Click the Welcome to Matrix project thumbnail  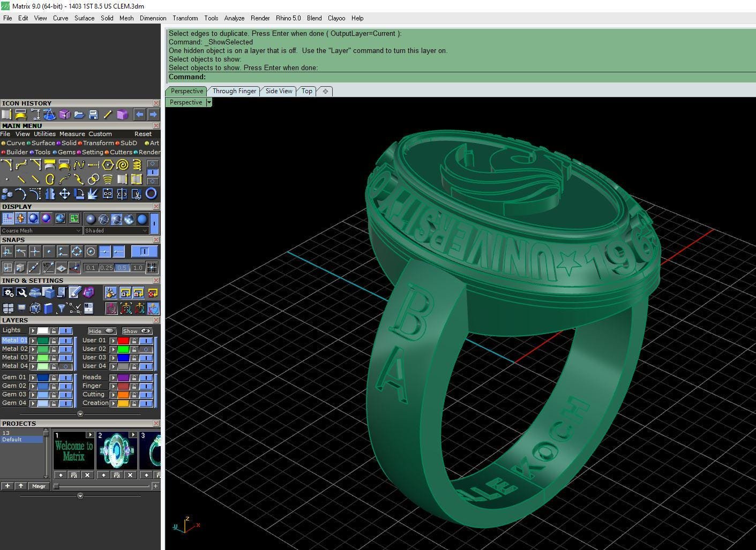(x=74, y=451)
